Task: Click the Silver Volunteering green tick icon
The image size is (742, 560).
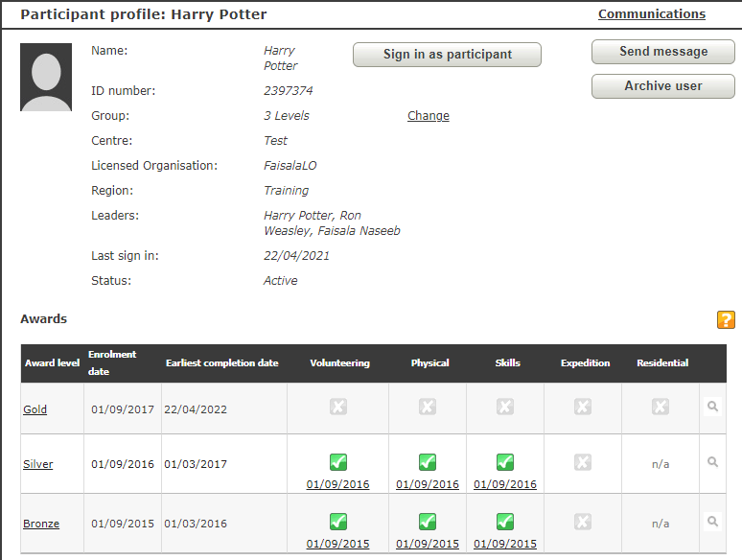Action: pos(338,462)
